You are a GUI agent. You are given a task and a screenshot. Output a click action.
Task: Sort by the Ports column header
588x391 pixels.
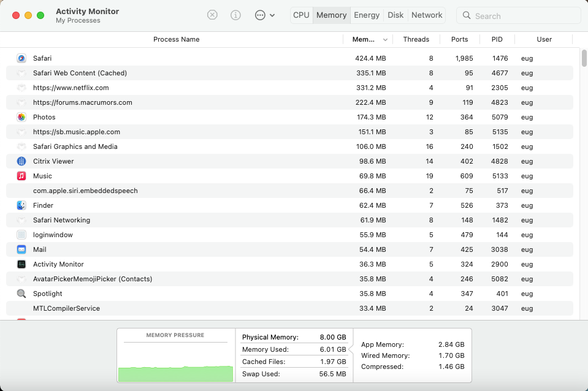[459, 39]
